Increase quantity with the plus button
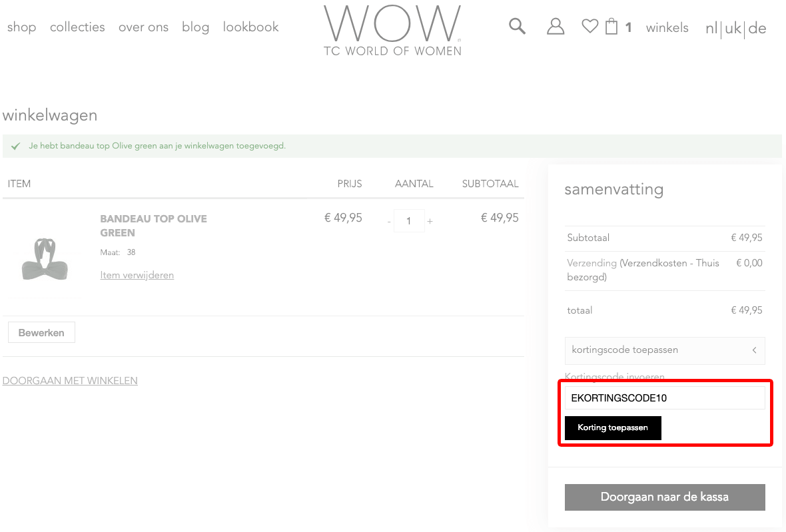Viewport: 786px width, 532px height. click(x=430, y=221)
